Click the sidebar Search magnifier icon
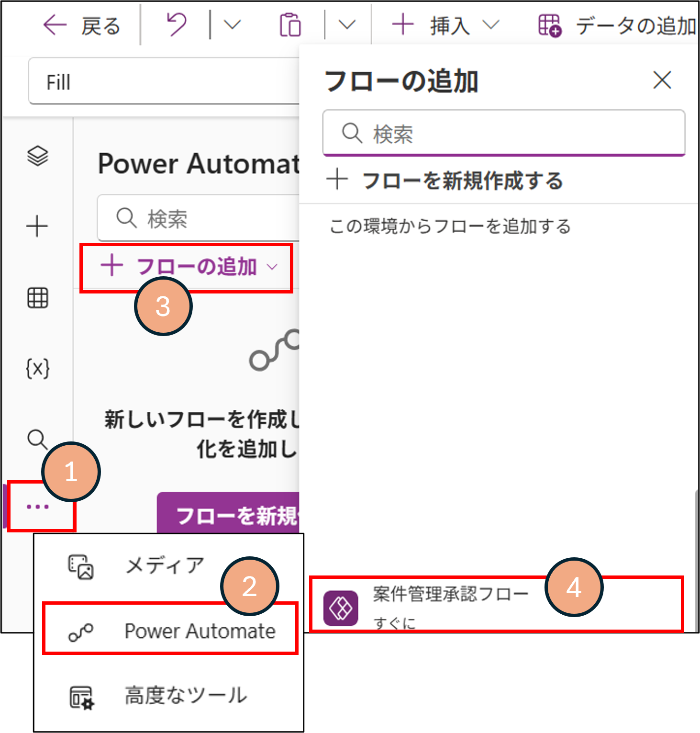Image resolution: width=700 pixels, height=733 pixels. click(37, 439)
